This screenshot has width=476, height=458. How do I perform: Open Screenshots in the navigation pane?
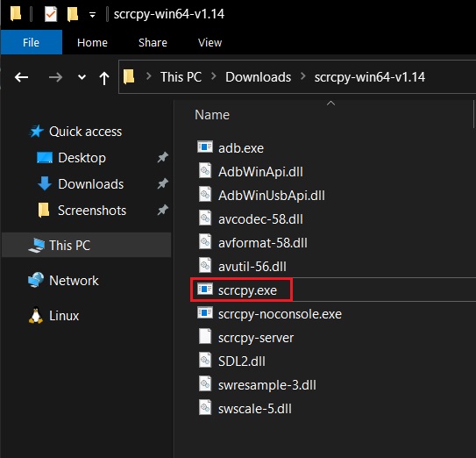pyautogui.click(x=92, y=211)
